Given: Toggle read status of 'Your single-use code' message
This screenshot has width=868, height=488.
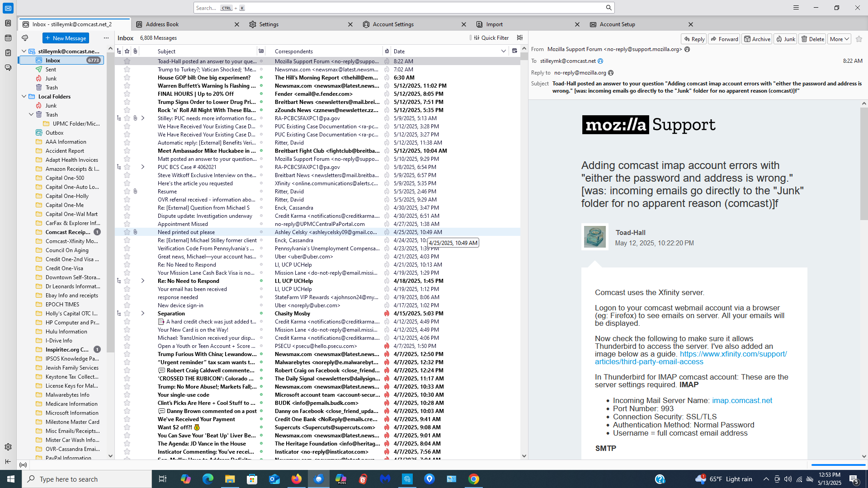Looking at the screenshot, I should (x=261, y=395).
